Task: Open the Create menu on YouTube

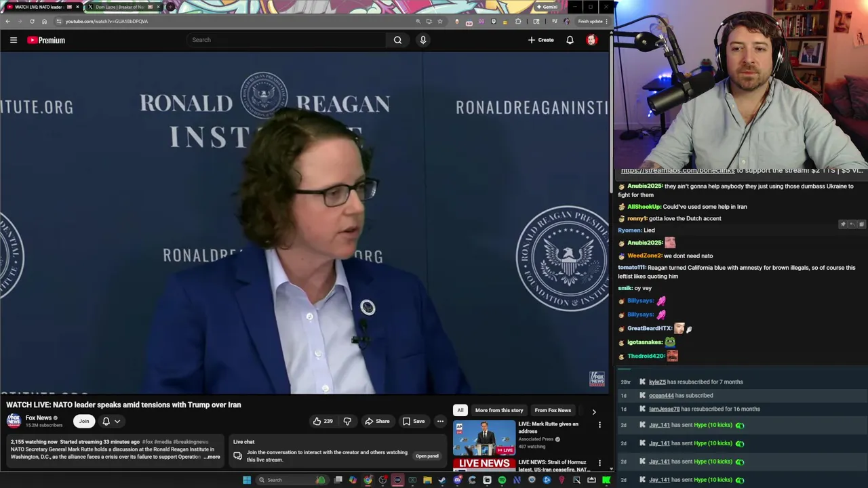Action: (x=541, y=40)
